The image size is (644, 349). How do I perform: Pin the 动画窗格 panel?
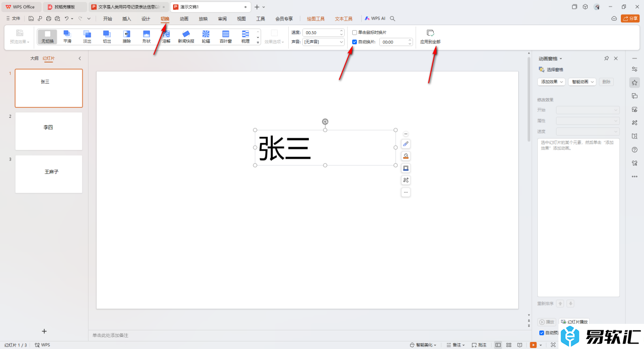[x=606, y=58]
